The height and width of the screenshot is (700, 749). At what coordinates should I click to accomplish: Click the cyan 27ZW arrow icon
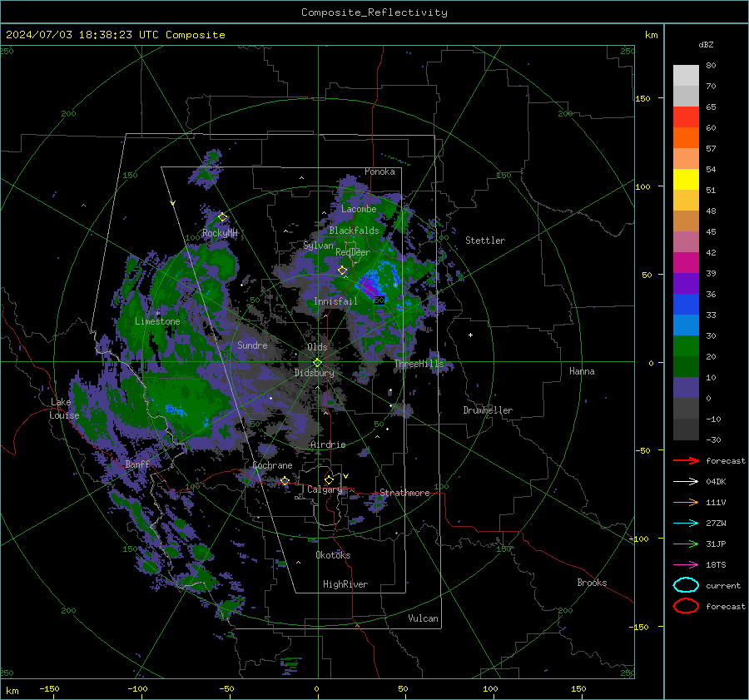(x=686, y=524)
